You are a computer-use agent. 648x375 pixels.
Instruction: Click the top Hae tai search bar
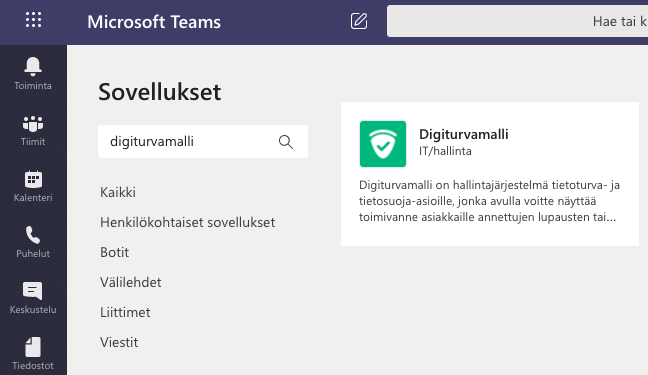tap(517, 21)
